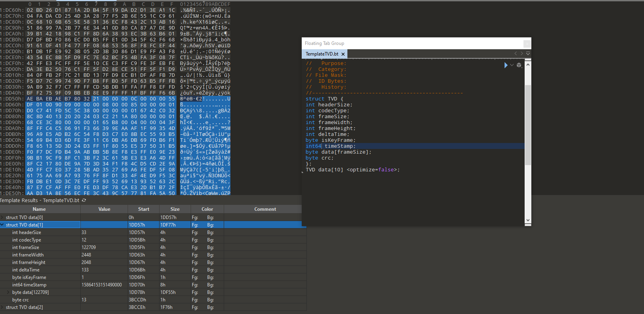The height and width of the screenshot is (314, 644).
Task: Close the TemplateTVD.bt tab with its X
Action: pyautogui.click(x=343, y=54)
